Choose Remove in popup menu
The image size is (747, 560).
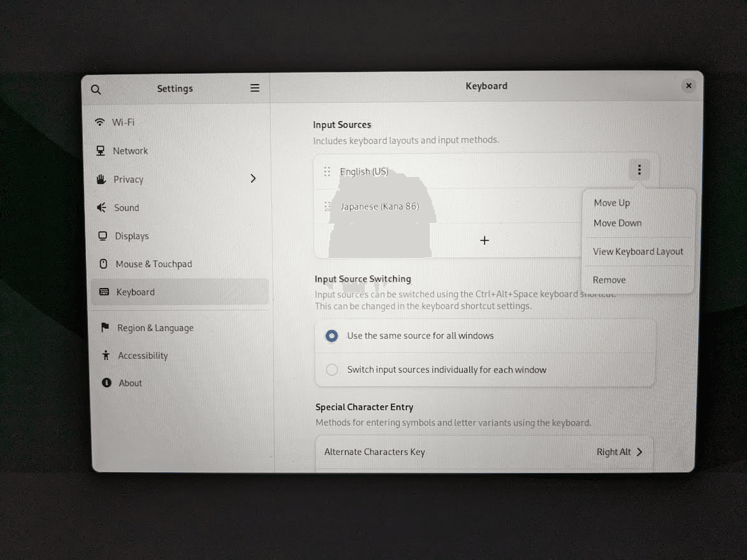(x=609, y=280)
